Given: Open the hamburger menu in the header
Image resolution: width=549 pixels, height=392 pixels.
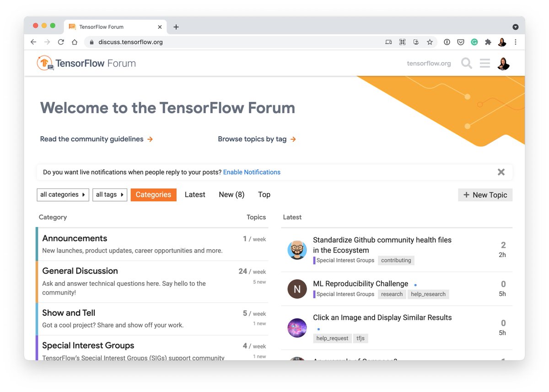Looking at the screenshot, I should (484, 63).
